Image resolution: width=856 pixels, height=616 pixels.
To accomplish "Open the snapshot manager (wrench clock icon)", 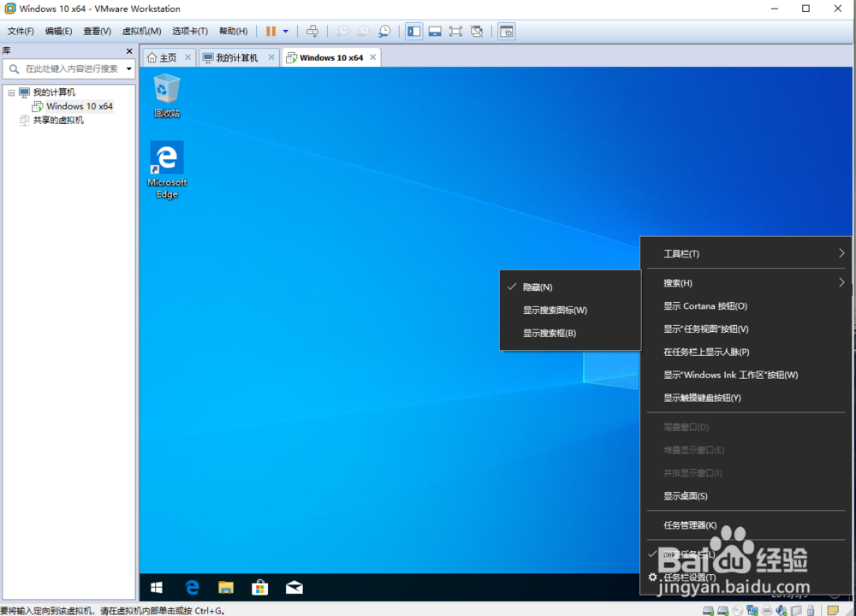I will [385, 31].
